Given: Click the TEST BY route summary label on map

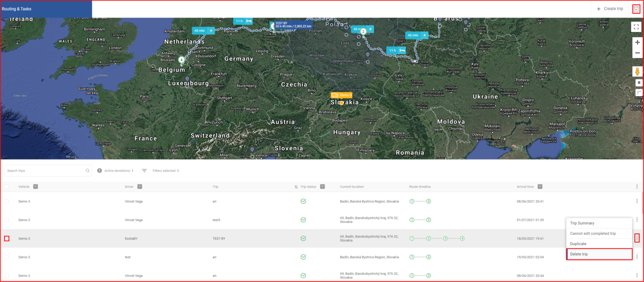Looking at the screenshot, I should pyautogui.click(x=293, y=25).
